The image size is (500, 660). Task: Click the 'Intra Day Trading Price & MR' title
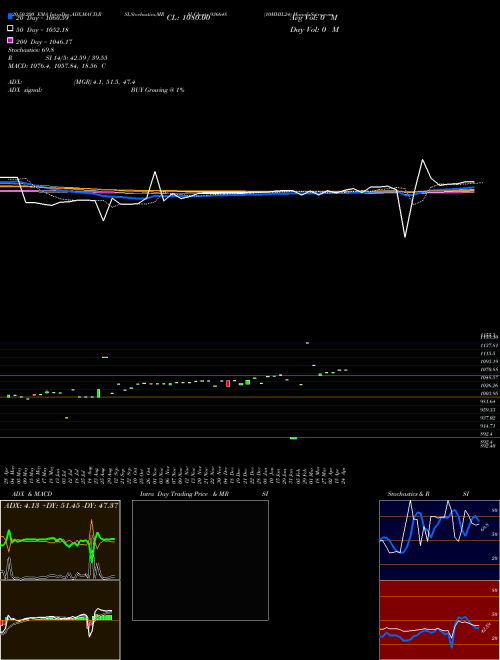(x=184, y=494)
